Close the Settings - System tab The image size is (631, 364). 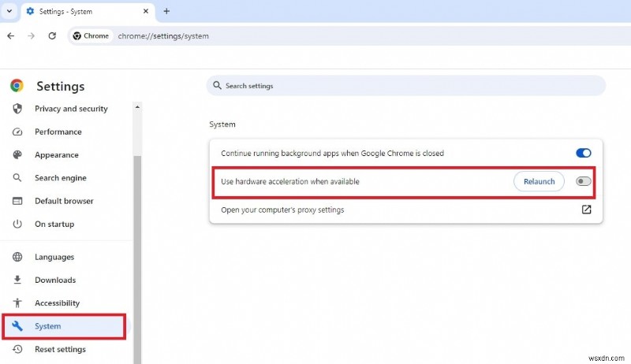[x=146, y=11]
